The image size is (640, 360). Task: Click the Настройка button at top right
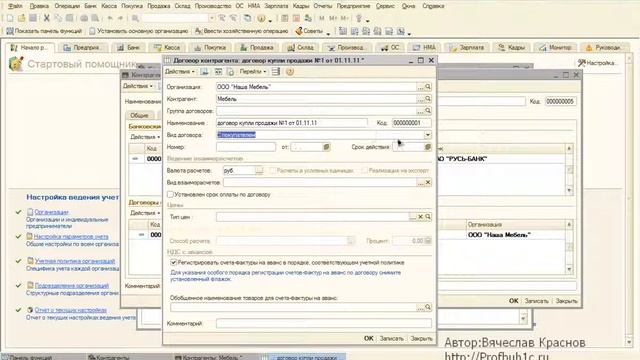click(597, 63)
